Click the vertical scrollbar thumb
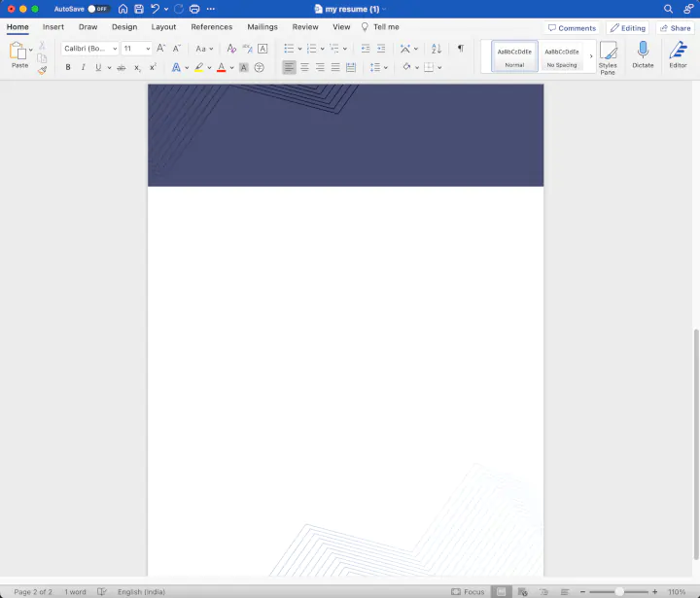The height and width of the screenshot is (598, 700). [695, 444]
